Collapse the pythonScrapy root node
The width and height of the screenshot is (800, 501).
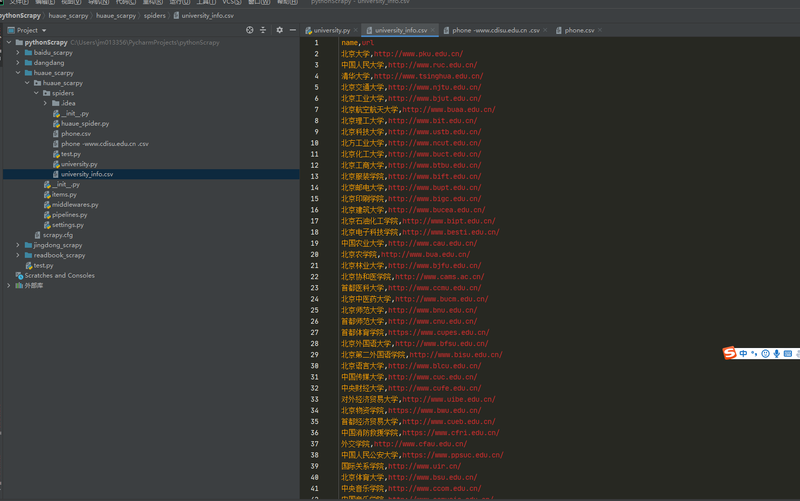click(x=9, y=42)
